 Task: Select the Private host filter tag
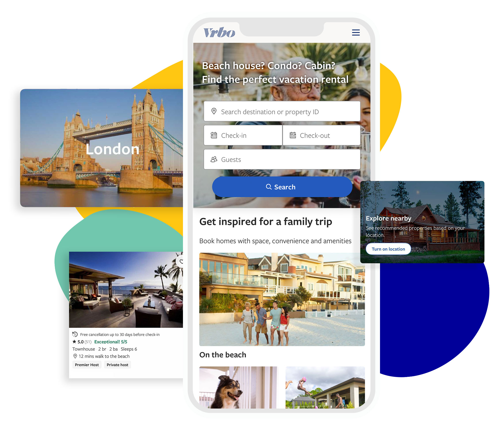[117, 364]
